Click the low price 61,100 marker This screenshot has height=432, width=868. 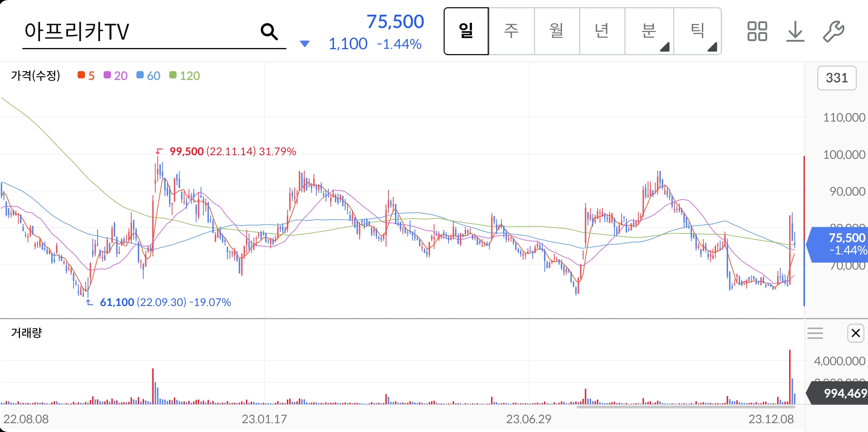(x=117, y=302)
